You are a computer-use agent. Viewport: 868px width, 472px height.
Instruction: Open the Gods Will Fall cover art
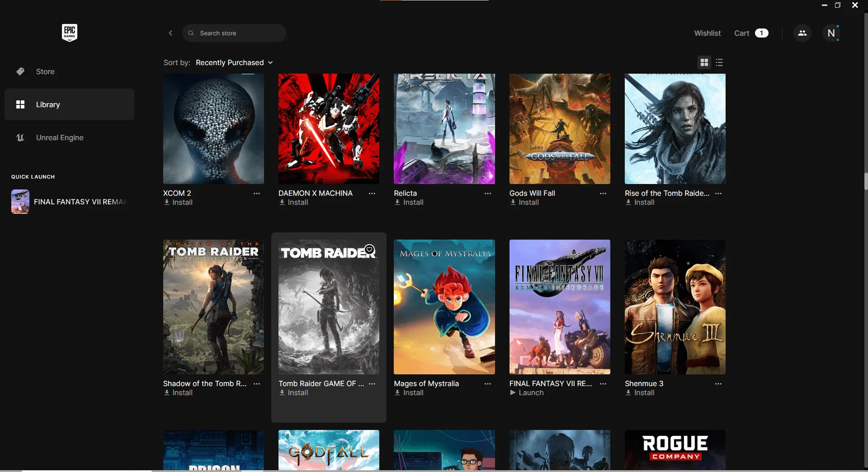point(560,129)
